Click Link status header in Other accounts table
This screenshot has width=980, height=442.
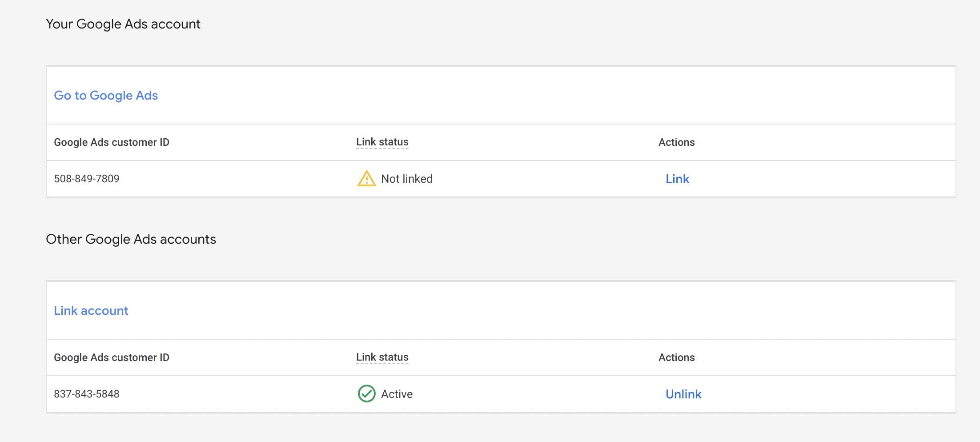[x=382, y=357]
